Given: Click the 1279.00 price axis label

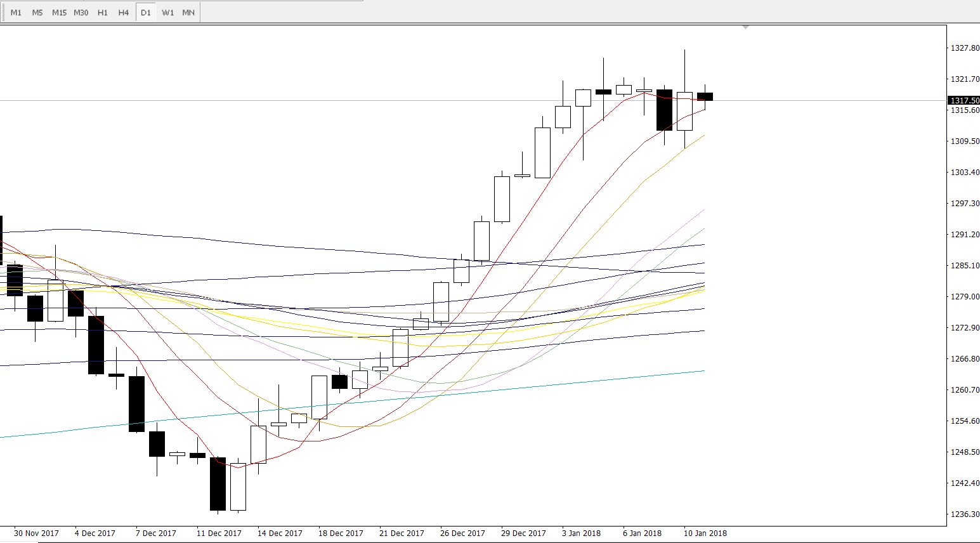Looking at the screenshot, I should [964, 297].
